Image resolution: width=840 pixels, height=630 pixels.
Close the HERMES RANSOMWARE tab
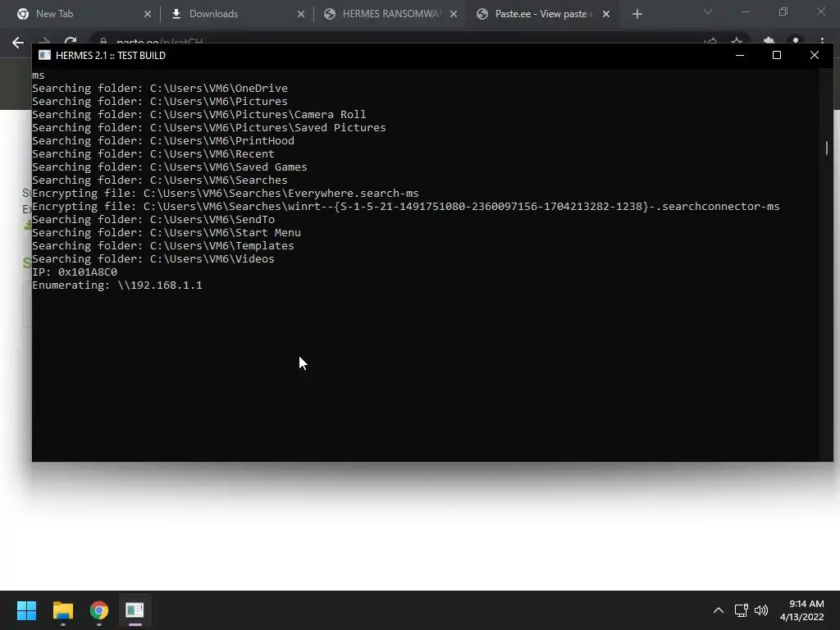(453, 15)
